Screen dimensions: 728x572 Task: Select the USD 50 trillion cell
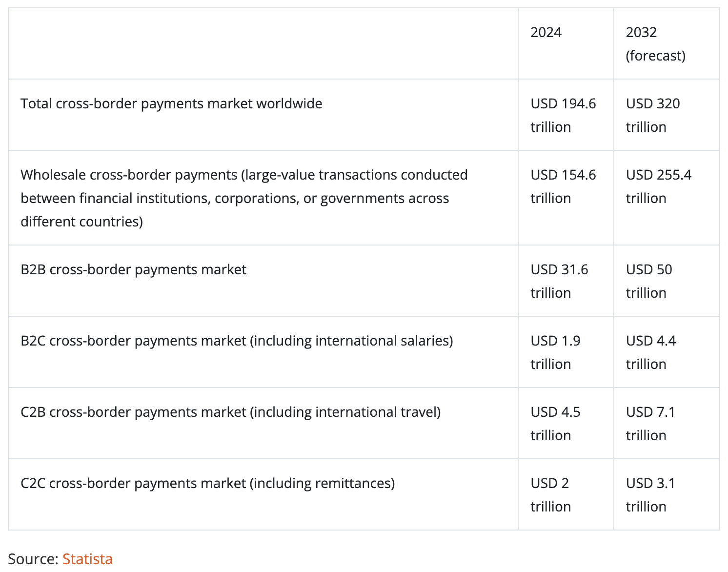pyautogui.click(x=648, y=281)
